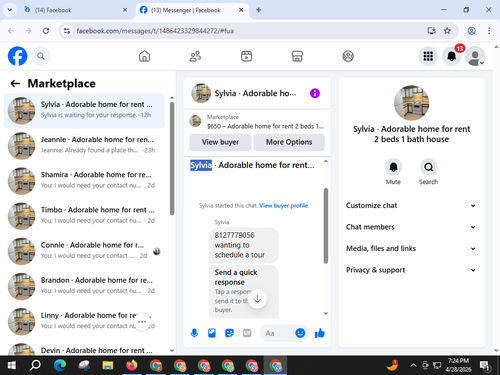Open Timbo conversation in the list
This screenshot has width=500, height=375.
point(84,216)
